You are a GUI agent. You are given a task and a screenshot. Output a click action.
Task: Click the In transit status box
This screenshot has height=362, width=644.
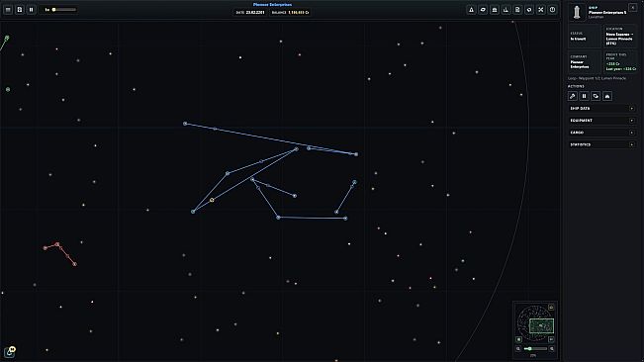point(585,37)
